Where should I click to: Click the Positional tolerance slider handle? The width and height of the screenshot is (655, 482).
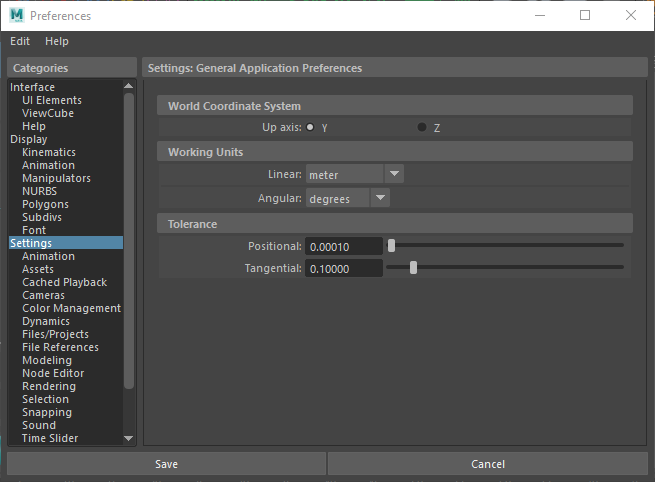click(391, 246)
